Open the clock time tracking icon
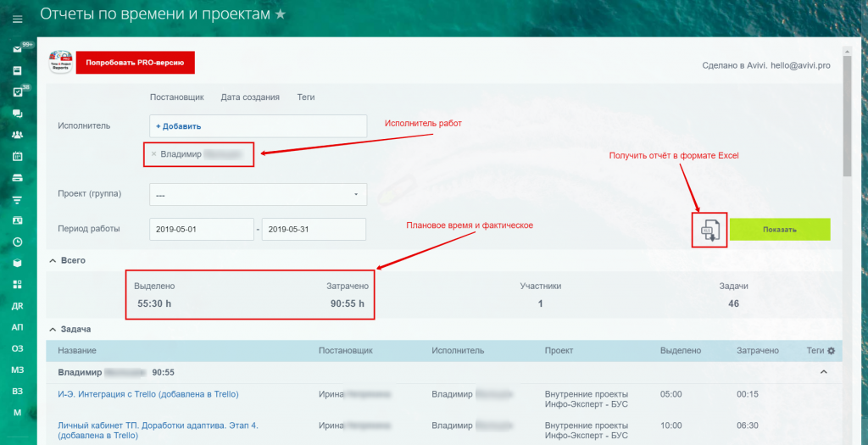The width and height of the screenshot is (868, 445). [x=17, y=242]
